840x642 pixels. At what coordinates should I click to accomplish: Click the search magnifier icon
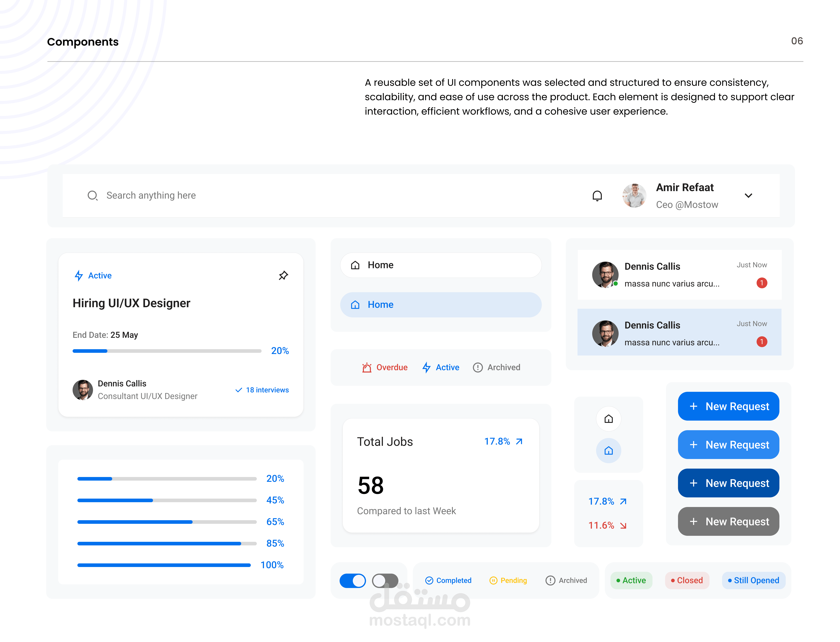(93, 196)
